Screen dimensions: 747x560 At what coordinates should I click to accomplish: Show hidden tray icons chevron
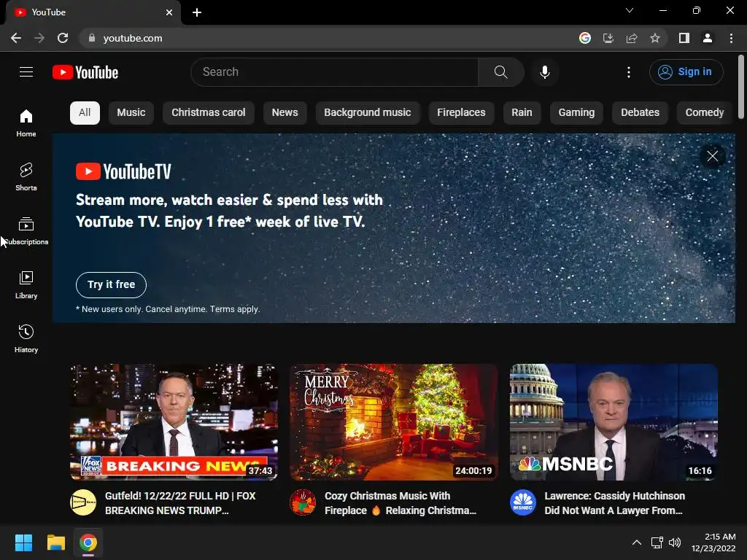(636, 542)
